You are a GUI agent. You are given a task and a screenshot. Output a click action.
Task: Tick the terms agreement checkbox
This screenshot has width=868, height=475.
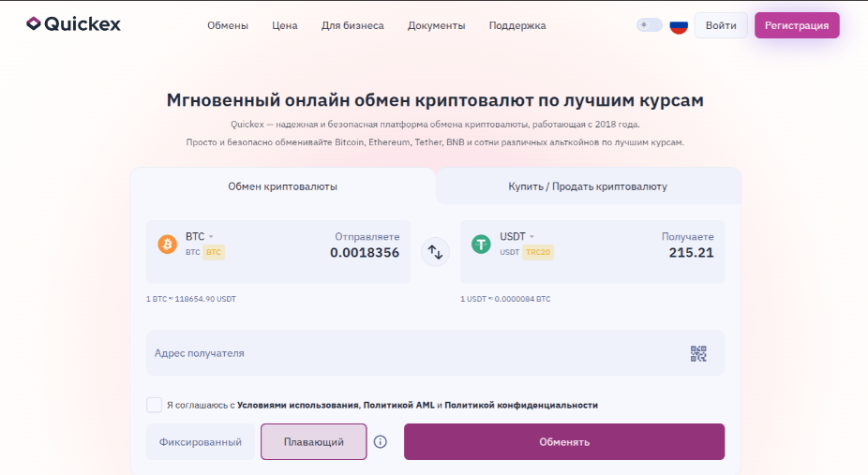point(155,405)
